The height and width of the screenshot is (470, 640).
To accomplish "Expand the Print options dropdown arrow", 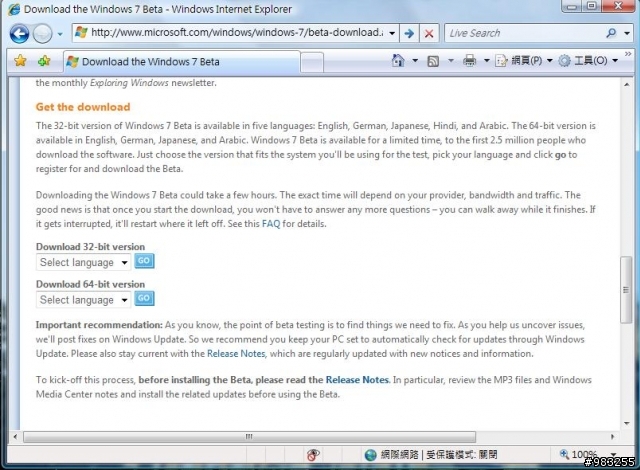I will coord(487,61).
